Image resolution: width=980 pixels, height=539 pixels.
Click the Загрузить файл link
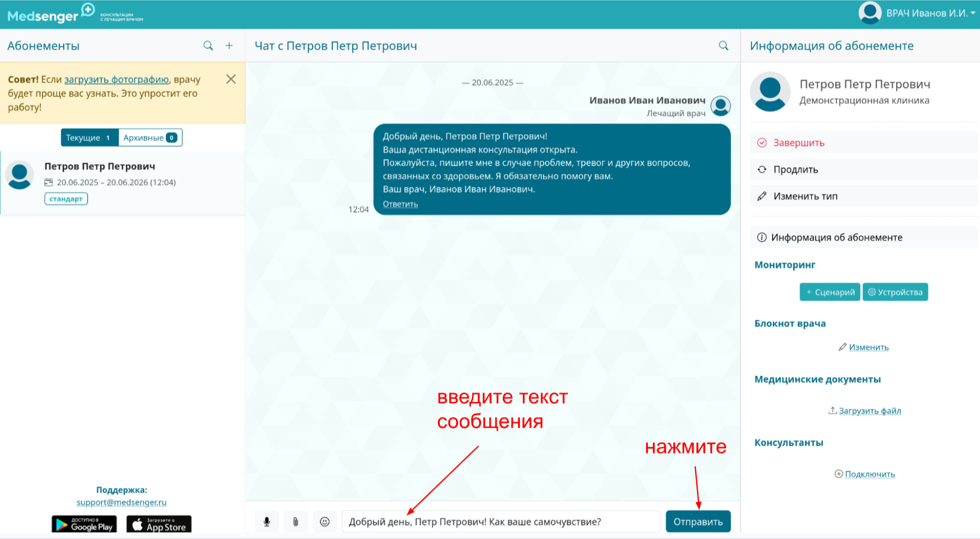(869, 411)
